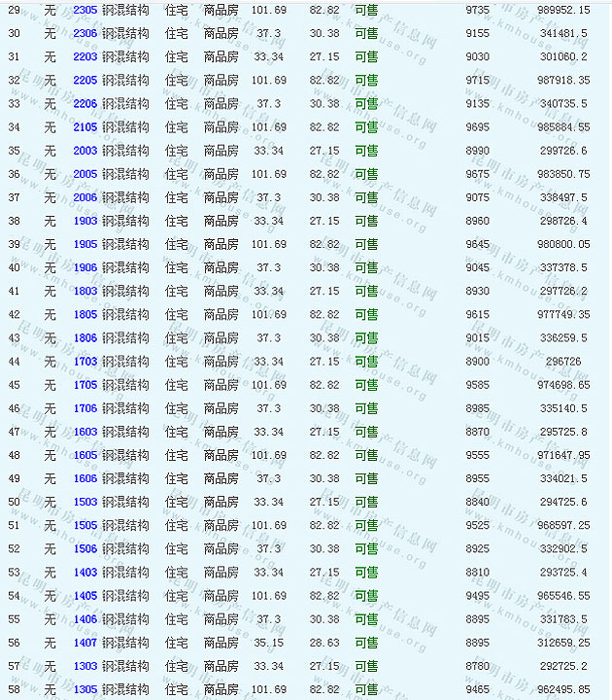
Task: Open the 2203 unit link
Action: pos(85,56)
